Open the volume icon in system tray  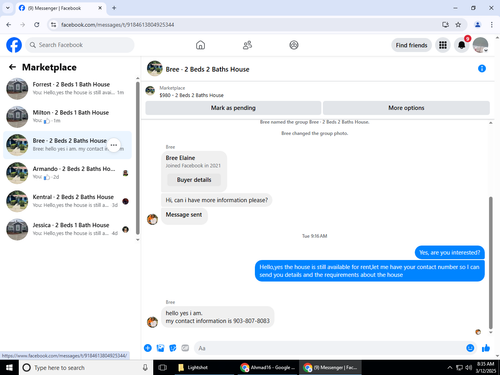469,367
